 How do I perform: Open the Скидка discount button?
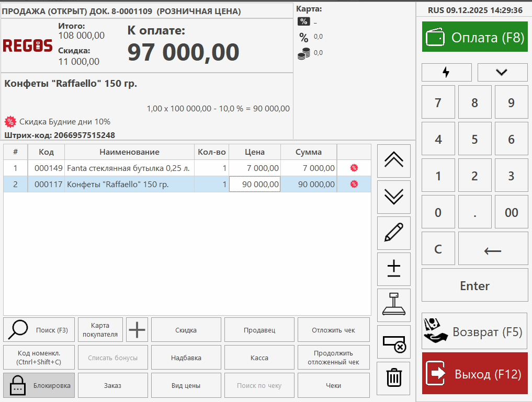point(186,330)
